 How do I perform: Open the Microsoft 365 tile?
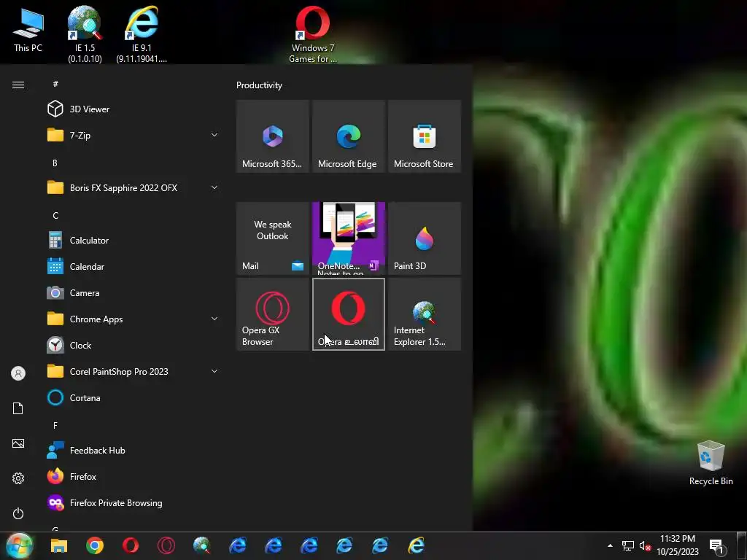pos(273,136)
